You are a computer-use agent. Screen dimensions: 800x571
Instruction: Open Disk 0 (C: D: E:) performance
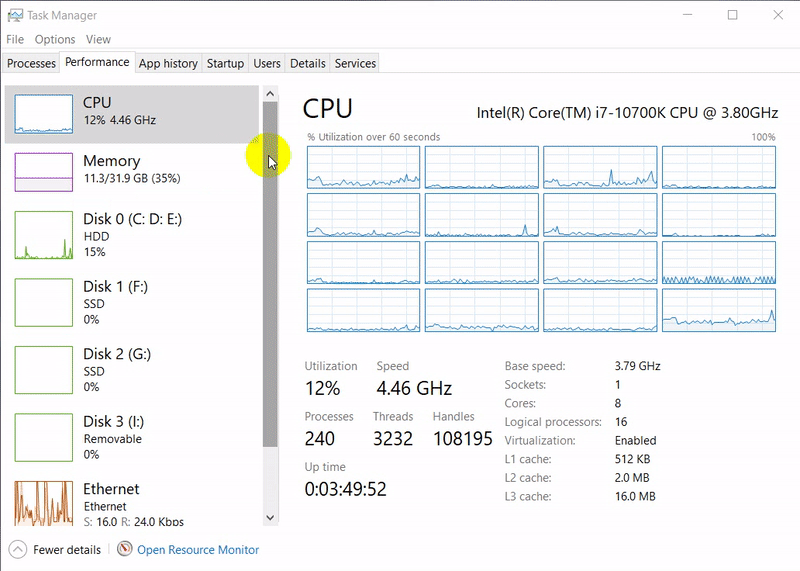coord(132,236)
